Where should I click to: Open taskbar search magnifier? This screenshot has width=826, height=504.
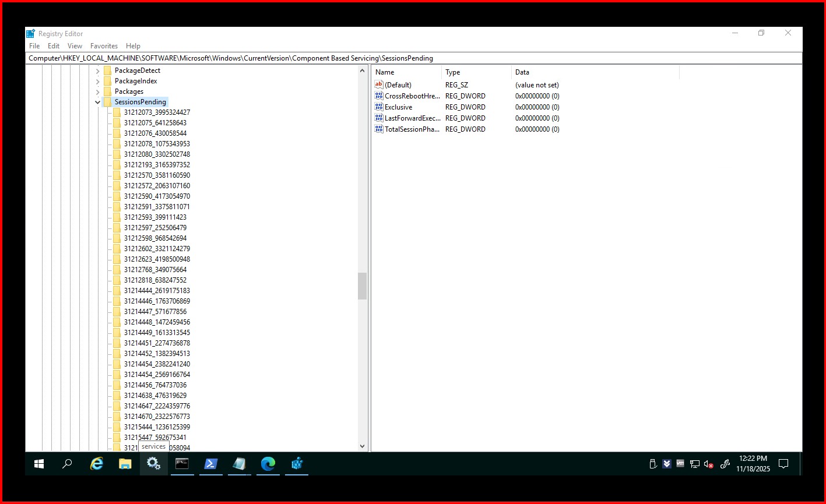tap(67, 464)
